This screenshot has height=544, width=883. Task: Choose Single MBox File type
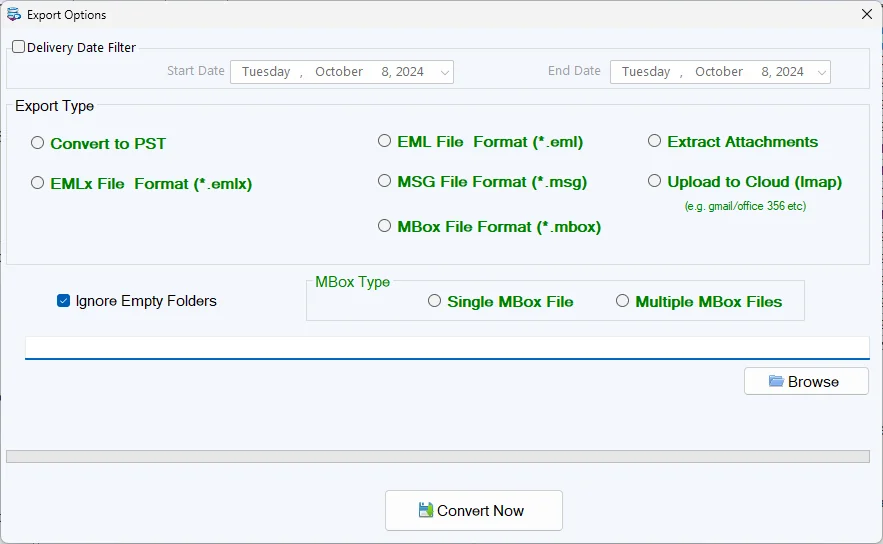(435, 301)
